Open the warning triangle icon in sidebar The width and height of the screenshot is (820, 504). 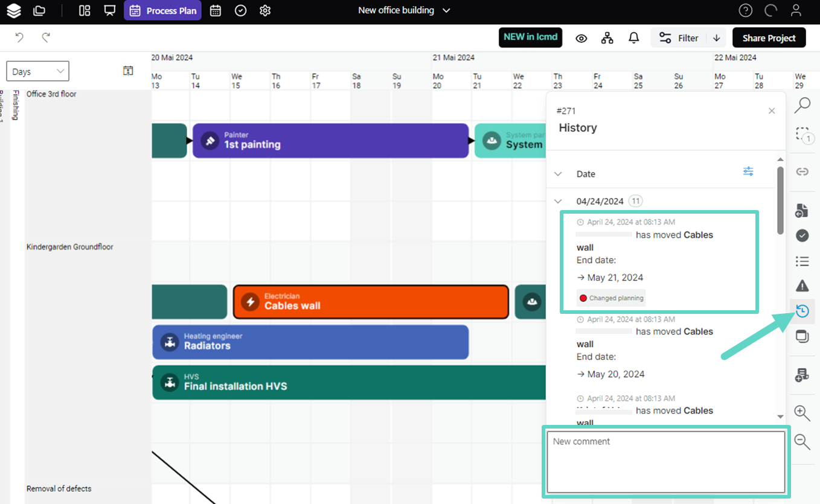[802, 285]
